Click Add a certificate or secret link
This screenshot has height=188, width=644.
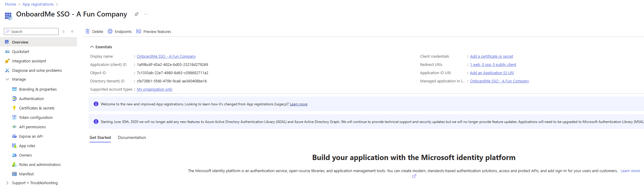click(491, 56)
